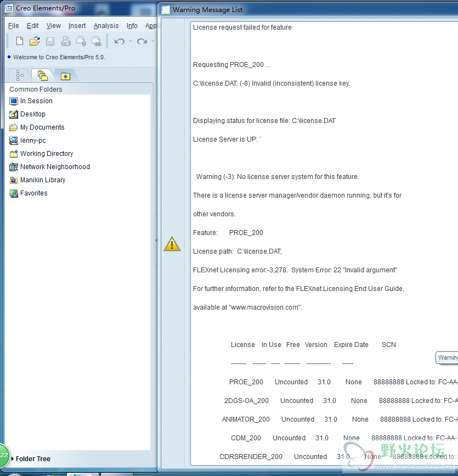Click the CDM_200 license row
Screen dimensions: 458x476
click(x=344, y=438)
